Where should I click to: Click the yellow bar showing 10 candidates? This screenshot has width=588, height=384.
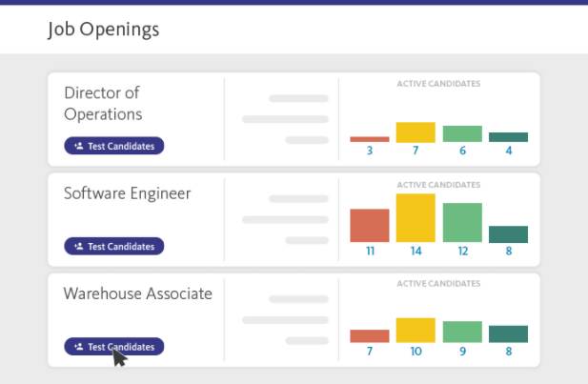click(416, 331)
